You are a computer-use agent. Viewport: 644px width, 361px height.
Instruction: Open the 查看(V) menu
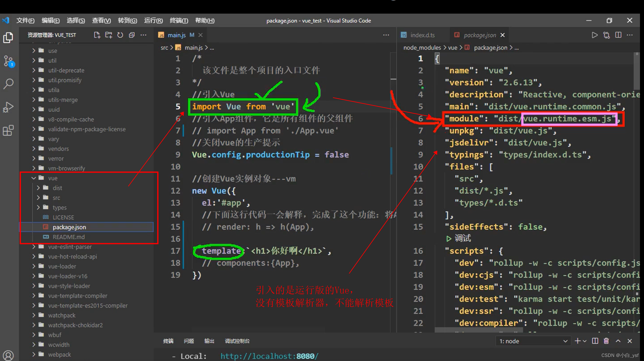pos(101,20)
